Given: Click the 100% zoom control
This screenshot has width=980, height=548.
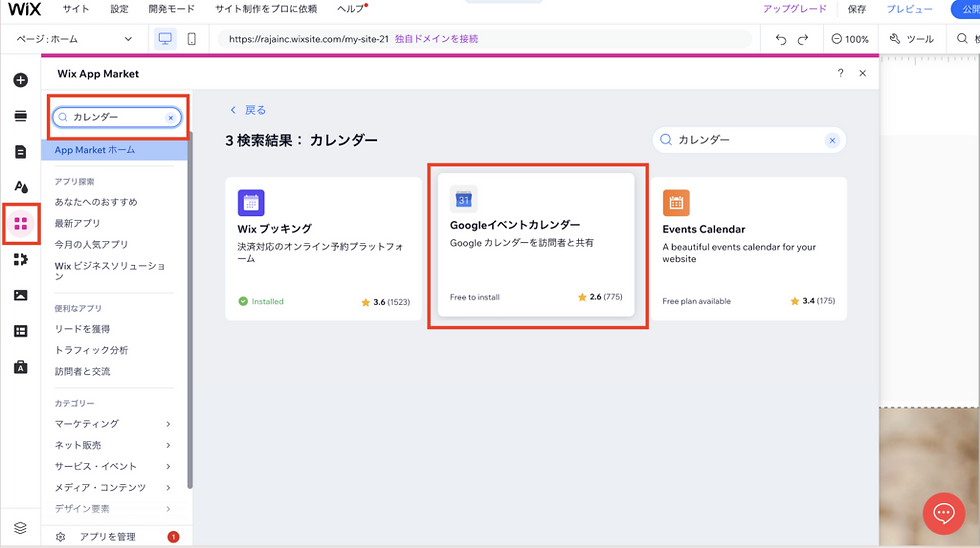Looking at the screenshot, I should click(850, 39).
